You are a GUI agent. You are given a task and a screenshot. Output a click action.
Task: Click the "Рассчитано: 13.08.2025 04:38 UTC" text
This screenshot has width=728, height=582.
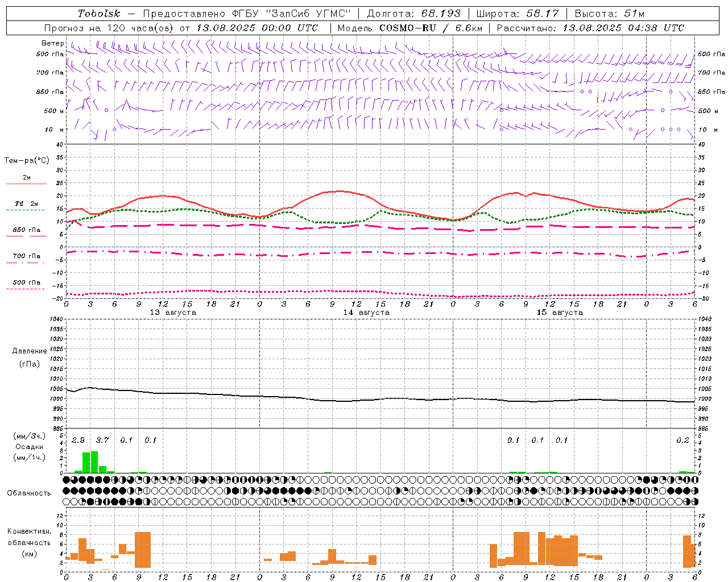590,28
